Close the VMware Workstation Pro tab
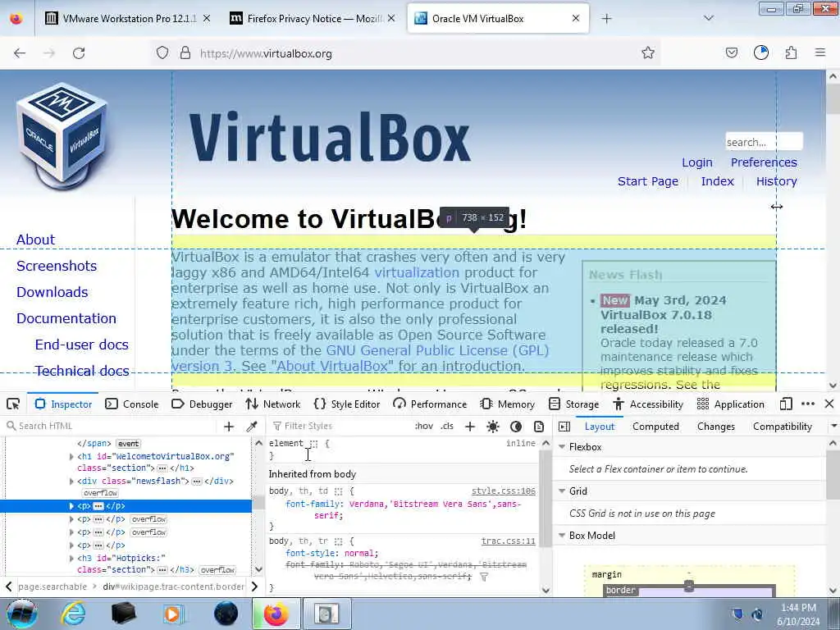The image size is (840, 630). [207, 18]
